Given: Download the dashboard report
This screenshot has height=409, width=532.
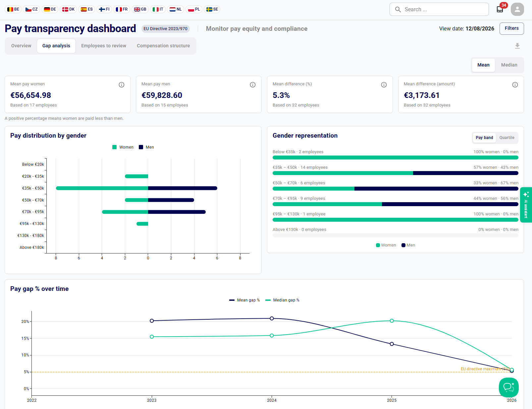Looking at the screenshot, I should [x=517, y=46].
